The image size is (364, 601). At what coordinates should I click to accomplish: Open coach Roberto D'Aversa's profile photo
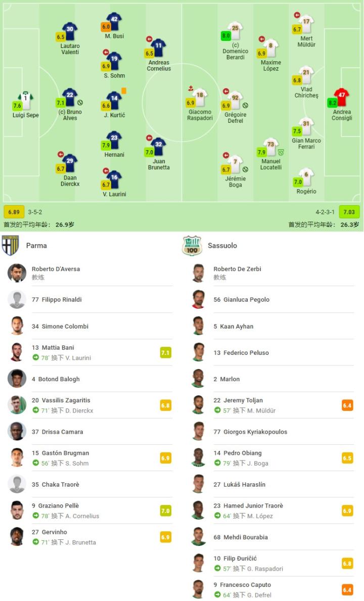[x=17, y=273]
